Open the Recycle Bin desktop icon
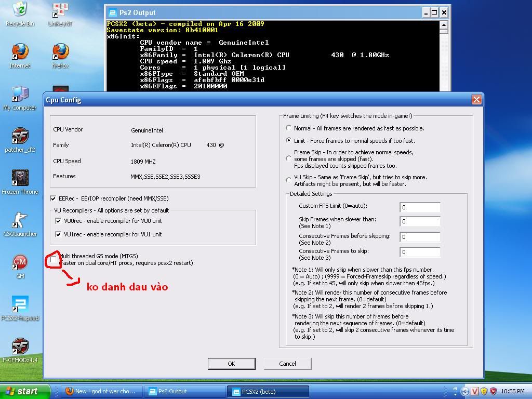The height and width of the screenshot is (399, 532). tap(20, 10)
